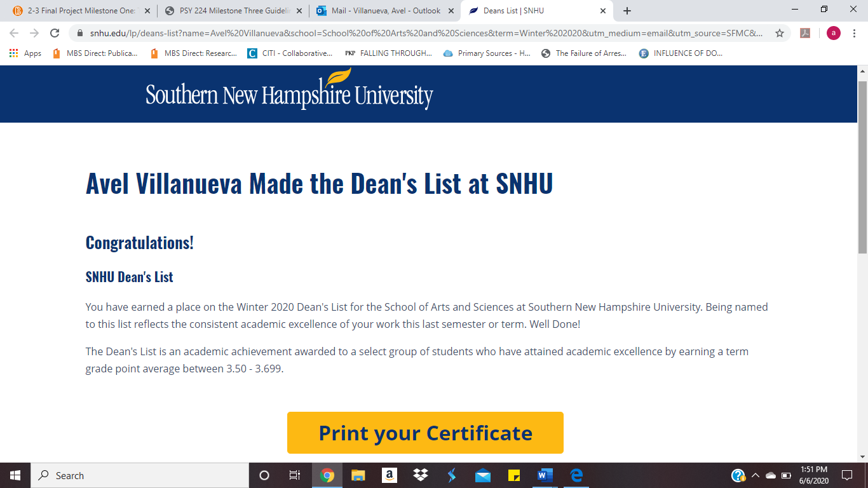The image size is (868, 488).
Task: Show hidden system tray icons
Action: (756, 475)
